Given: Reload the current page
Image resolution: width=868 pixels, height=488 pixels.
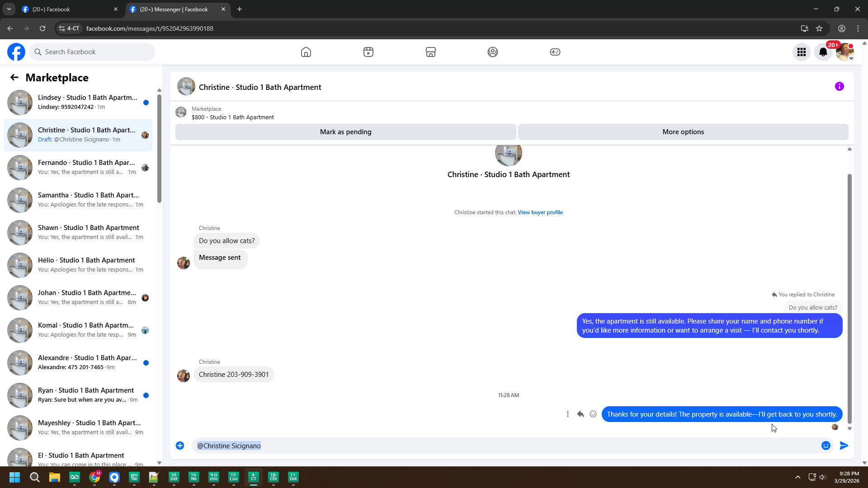Looking at the screenshot, I should click(42, 28).
